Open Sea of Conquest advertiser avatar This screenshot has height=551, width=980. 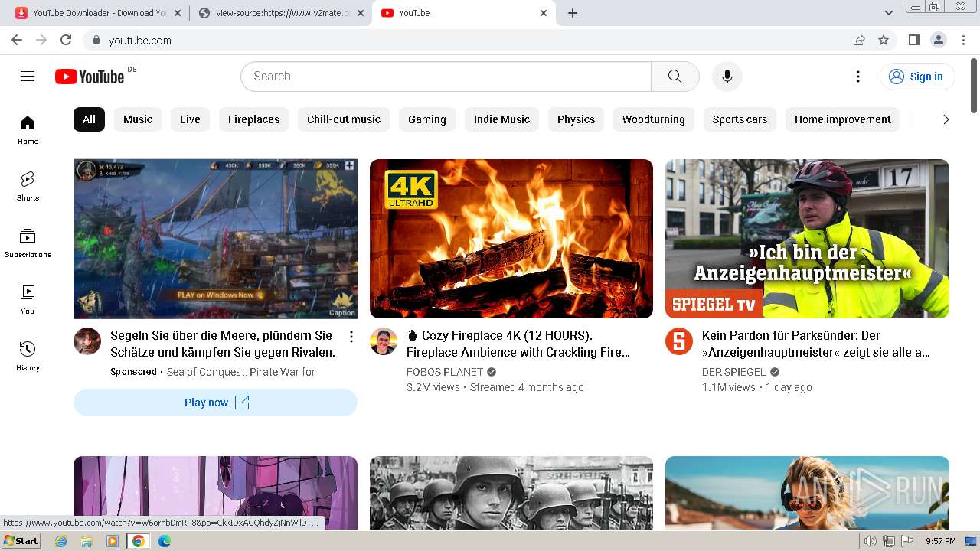[87, 341]
